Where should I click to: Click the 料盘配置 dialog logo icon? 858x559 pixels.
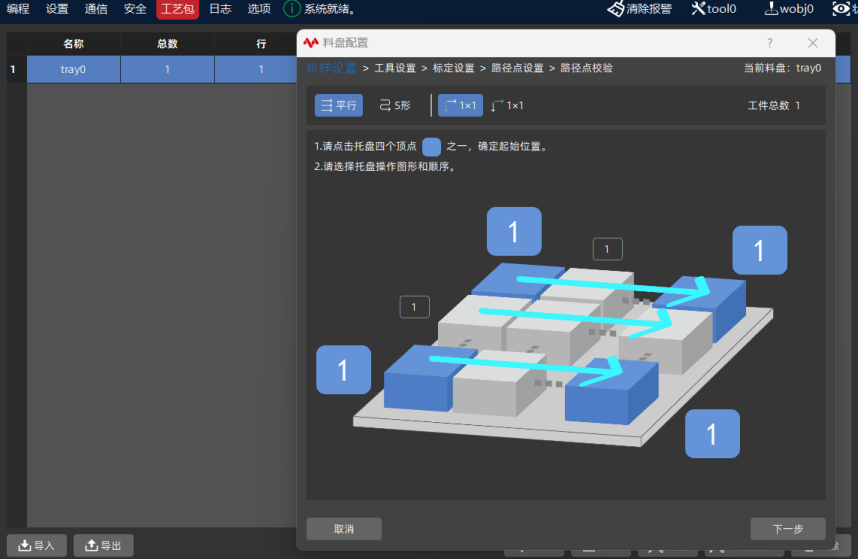tap(311, 43)
